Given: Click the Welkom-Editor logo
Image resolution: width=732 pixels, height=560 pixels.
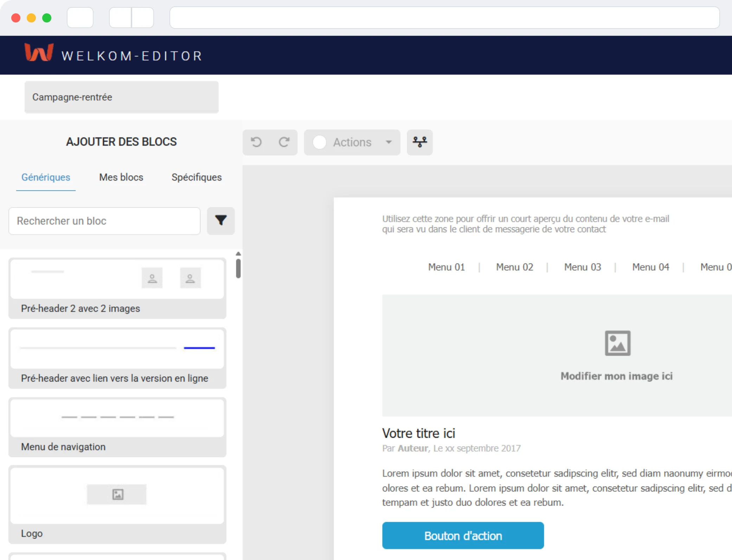Looking at the screenshot, I should [113, 53].
